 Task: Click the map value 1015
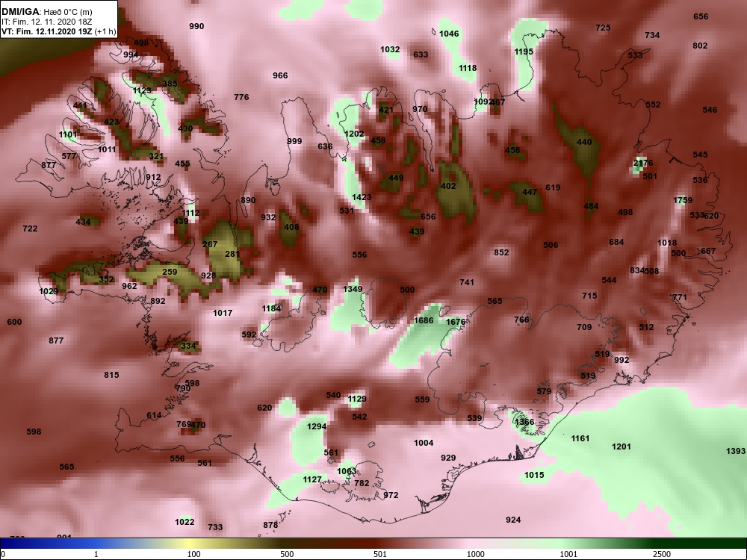coord(534,475)
